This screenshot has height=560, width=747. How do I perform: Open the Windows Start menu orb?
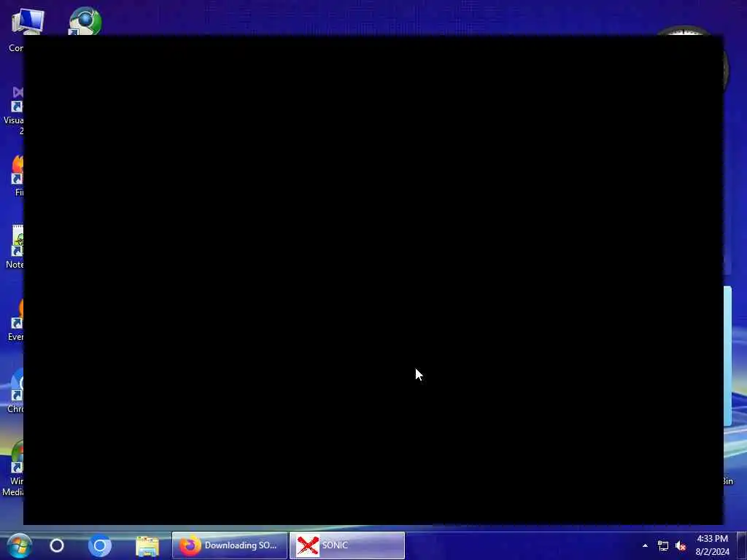click(x=19, y=545)
